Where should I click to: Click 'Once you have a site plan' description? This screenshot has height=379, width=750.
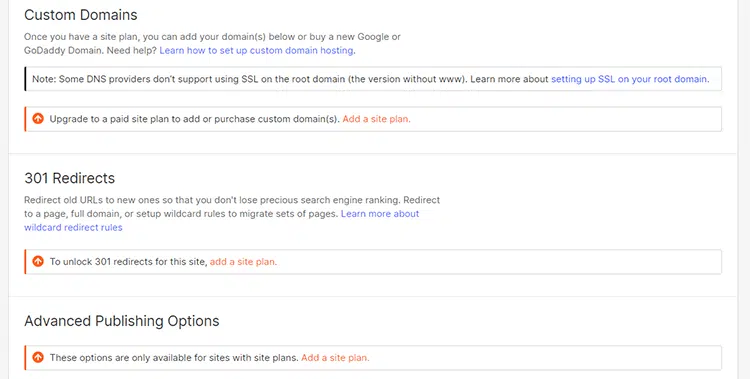click(x=212, y=44)
